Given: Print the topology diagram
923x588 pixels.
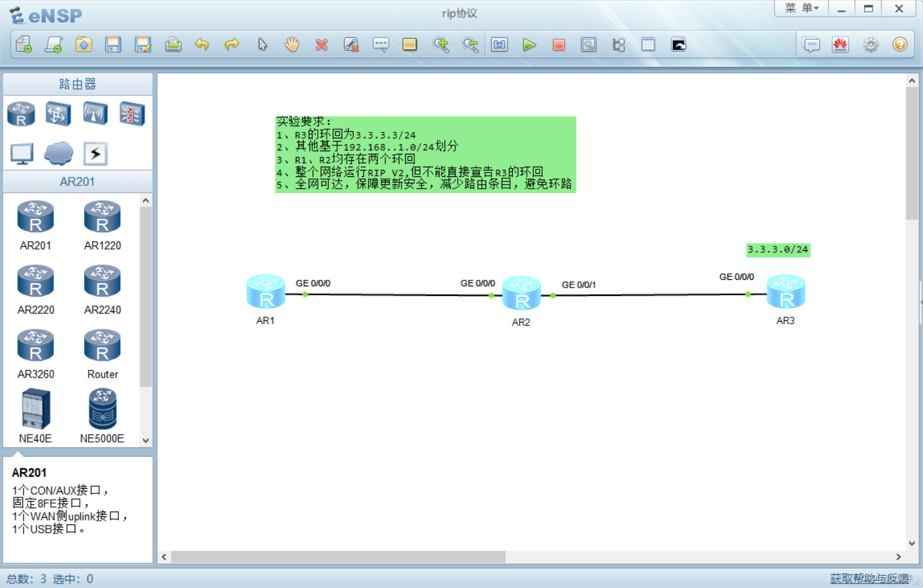Looking at the screenshot, I should pyautogui.click(x=173, y=44).
